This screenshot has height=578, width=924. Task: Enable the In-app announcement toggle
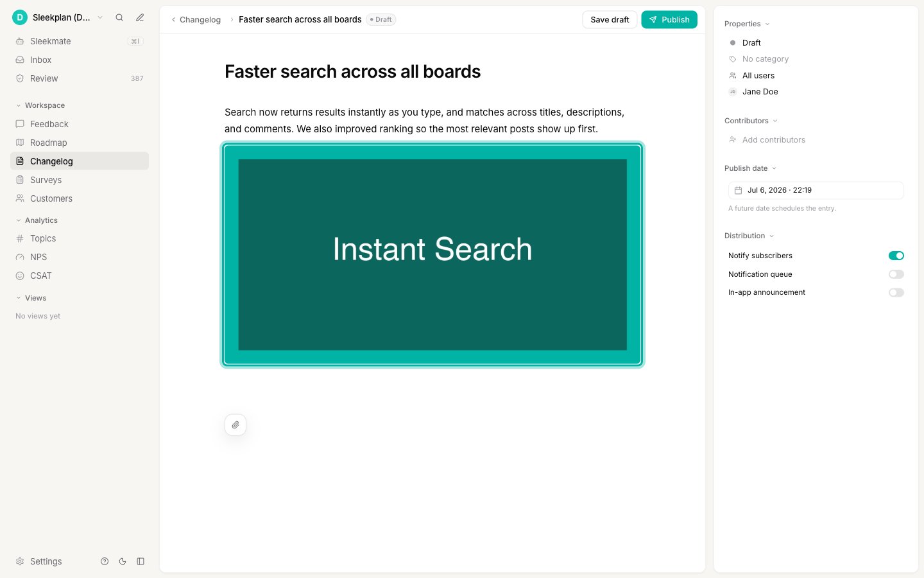click(896, 292)
